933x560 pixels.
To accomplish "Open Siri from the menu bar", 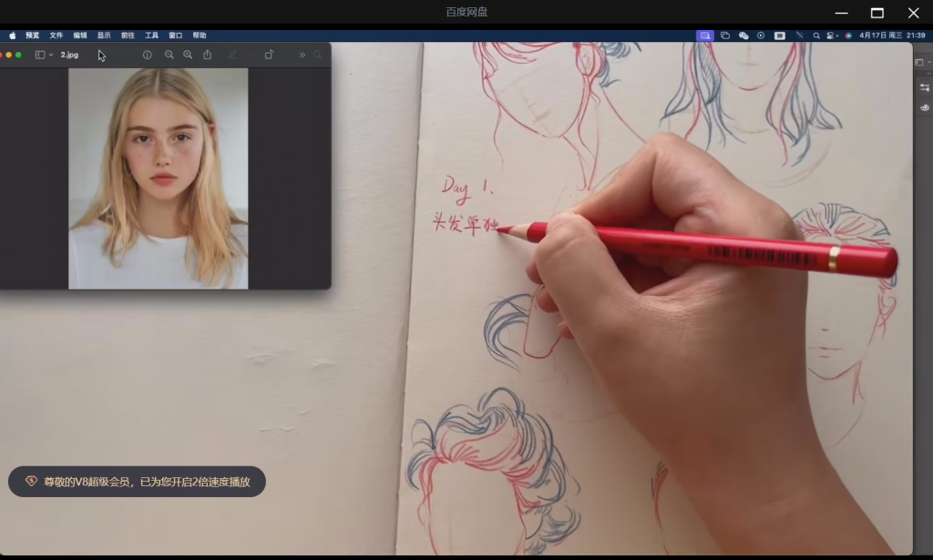I will tap(848, 36).
